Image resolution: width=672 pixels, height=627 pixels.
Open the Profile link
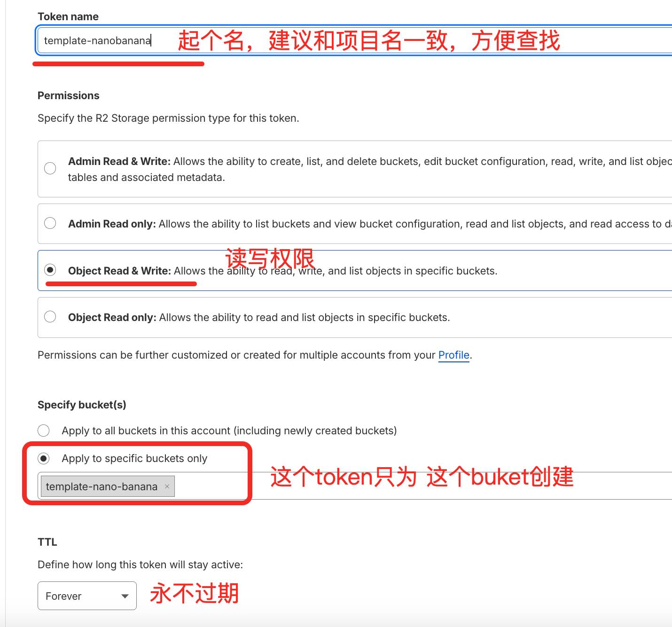point(453,355)
